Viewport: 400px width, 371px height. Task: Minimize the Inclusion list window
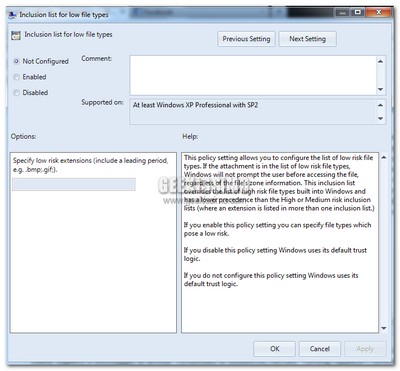342,13
